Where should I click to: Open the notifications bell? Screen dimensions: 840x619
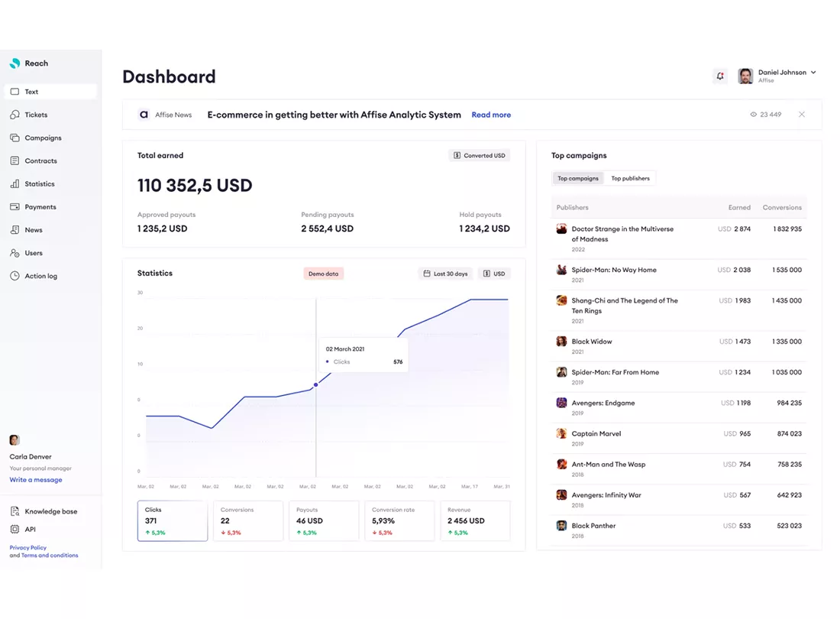tap(720, 76)
